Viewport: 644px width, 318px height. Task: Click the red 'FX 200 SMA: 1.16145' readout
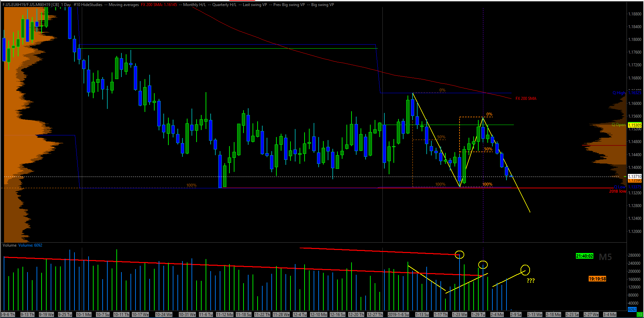coord(159,5)
